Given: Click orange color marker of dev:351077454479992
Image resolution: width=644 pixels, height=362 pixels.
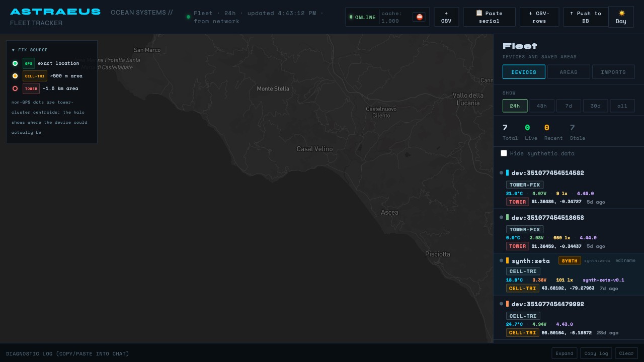Looking at the screenshot, I should (507, 304).
